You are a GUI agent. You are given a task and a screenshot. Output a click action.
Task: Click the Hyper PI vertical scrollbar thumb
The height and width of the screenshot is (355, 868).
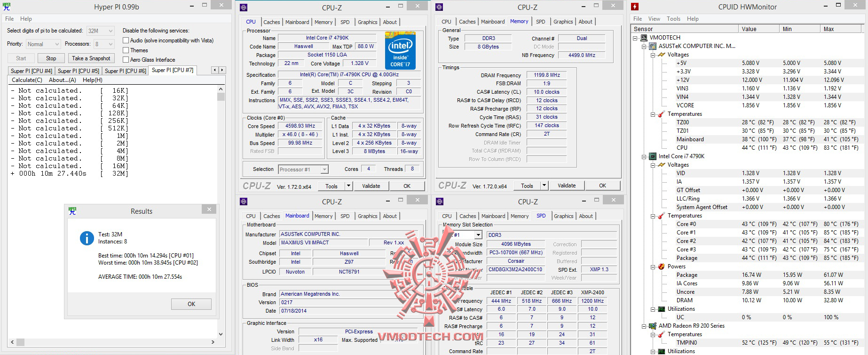[x=221, y=97]
